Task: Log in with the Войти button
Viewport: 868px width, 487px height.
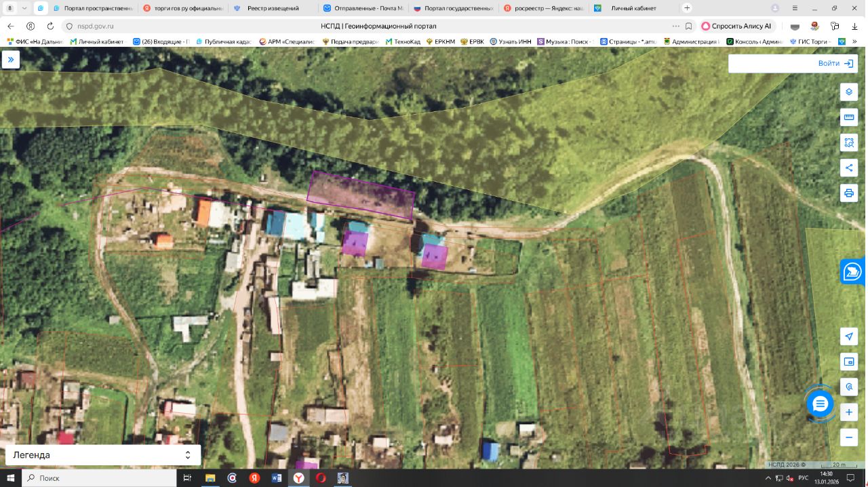Action: click(x=837, y=63)
